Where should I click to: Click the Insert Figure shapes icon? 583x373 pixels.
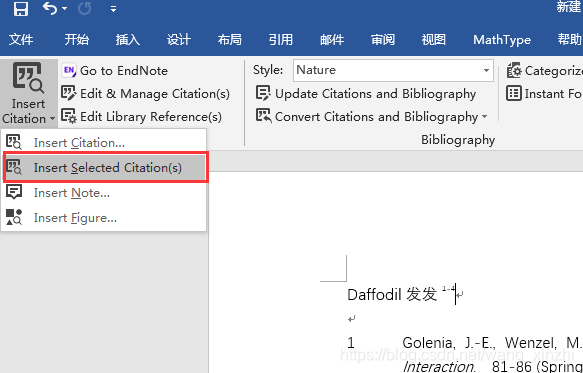(14, 217)
